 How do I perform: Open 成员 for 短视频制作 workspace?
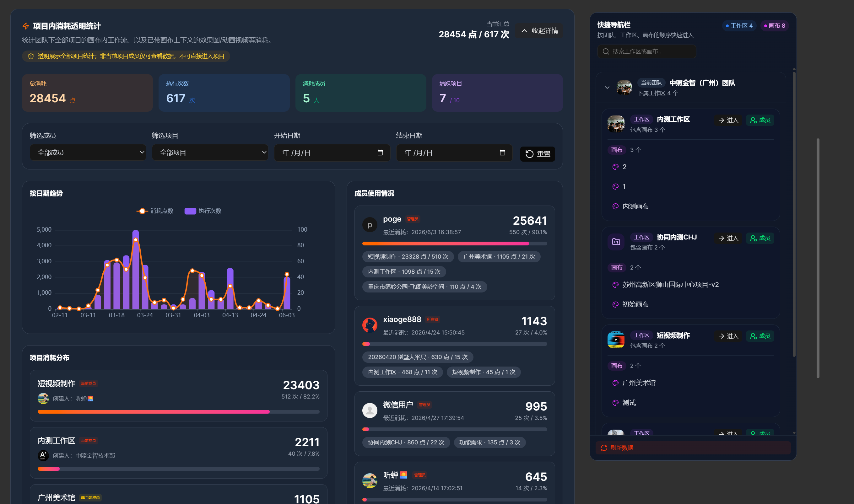[760, 336]
